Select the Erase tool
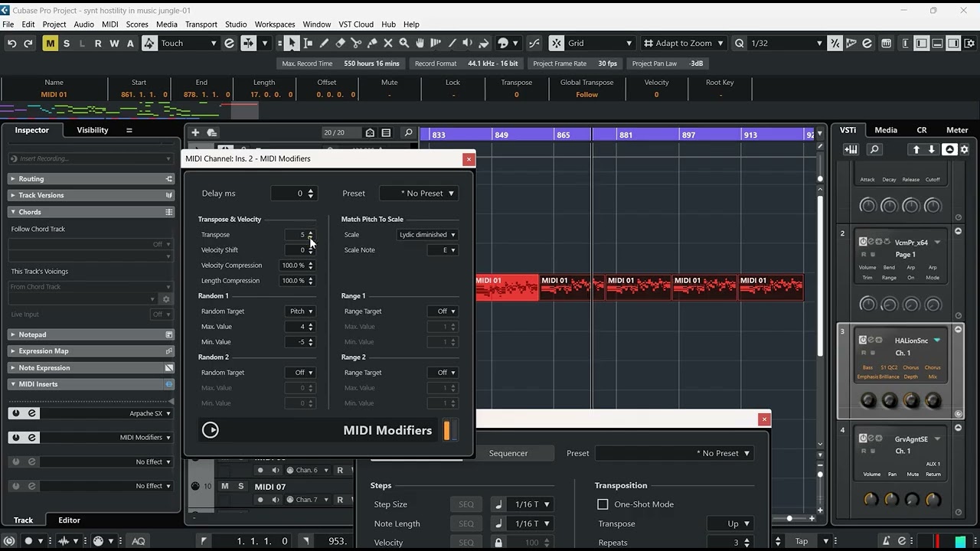980x551 pixels. point(340,44)
